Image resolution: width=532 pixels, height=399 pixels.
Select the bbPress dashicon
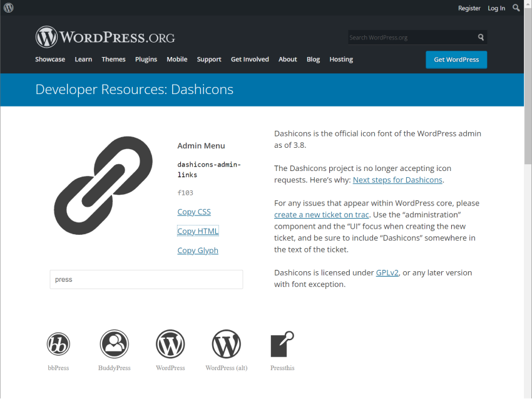tap(58, 344)
